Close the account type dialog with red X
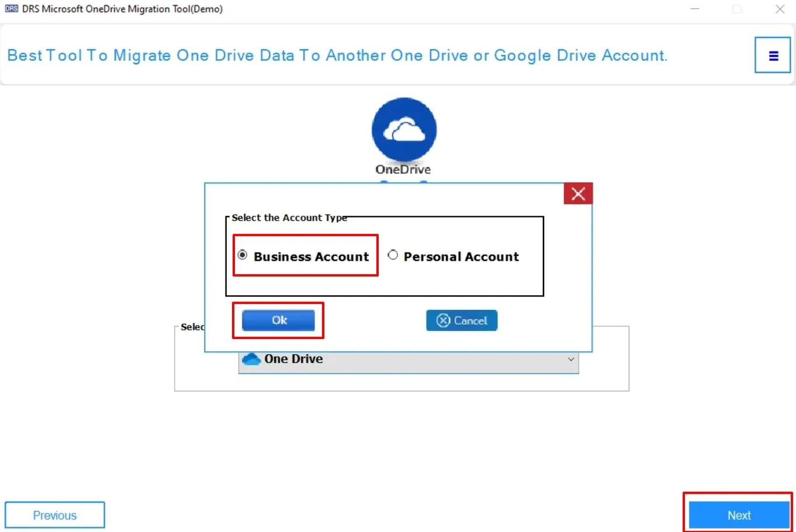 578,194
